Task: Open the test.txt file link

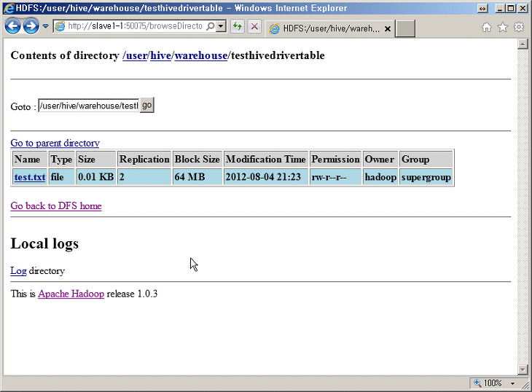Action: [x=29, y=177]
